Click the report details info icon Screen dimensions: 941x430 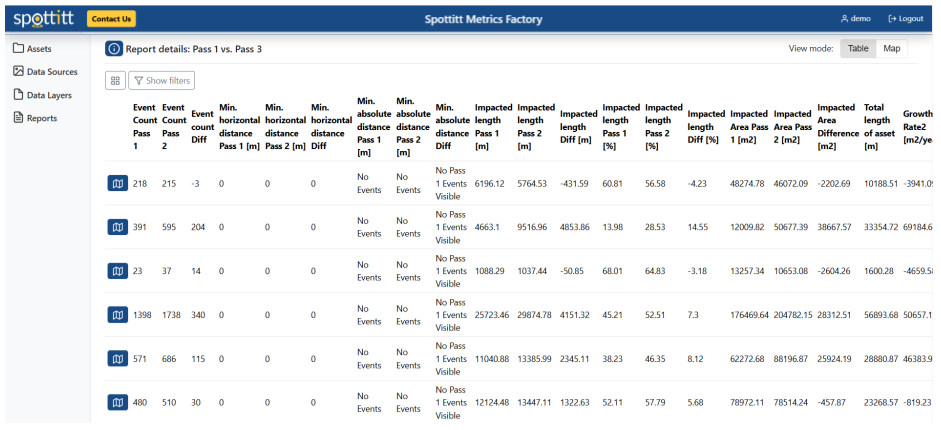click(x=114, y=48)
